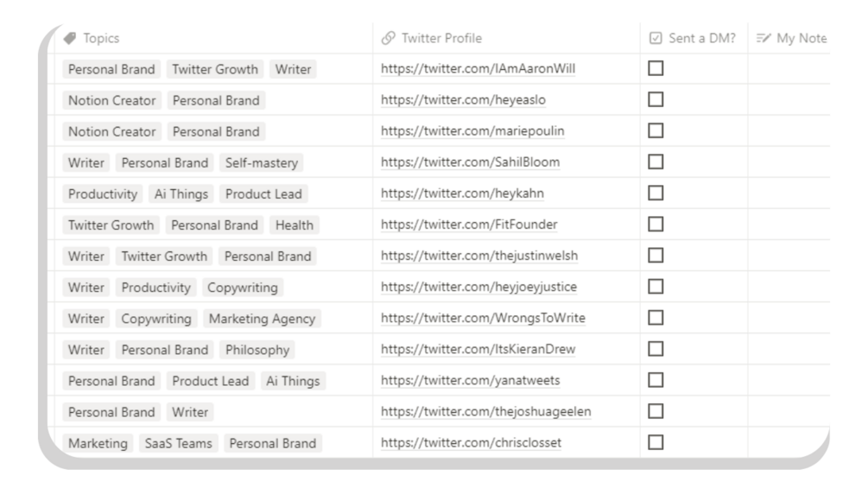Click the text icon of My Notes column
The image size is (868, 488).
pyautogui.click(x=763, y=39)
